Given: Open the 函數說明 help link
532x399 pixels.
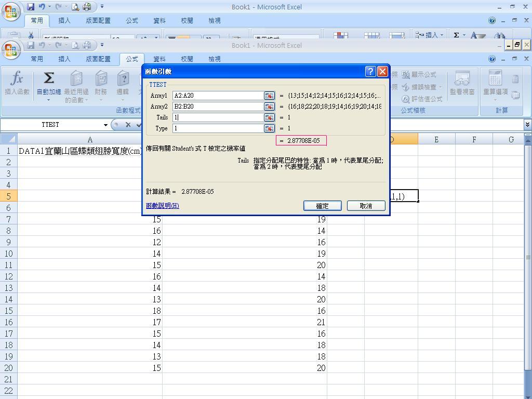Looking at the screenshot, I should [163, 206].
